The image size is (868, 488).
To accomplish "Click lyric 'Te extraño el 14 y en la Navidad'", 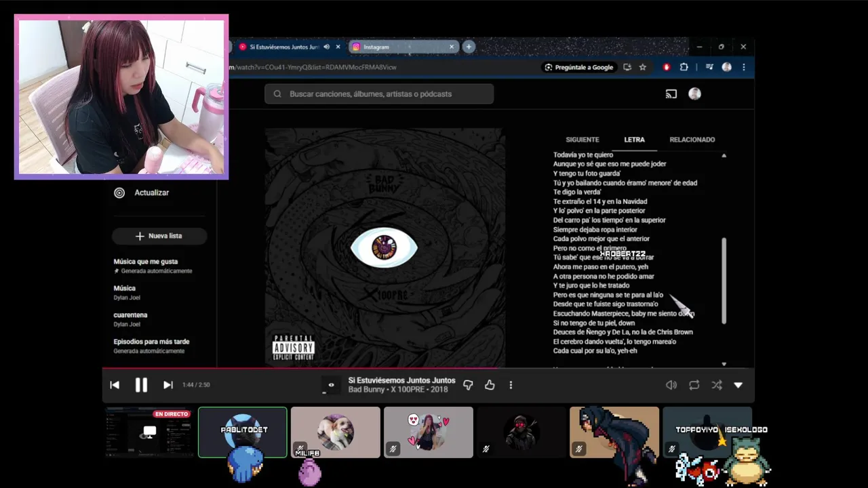I will click(x=600, y=201).
